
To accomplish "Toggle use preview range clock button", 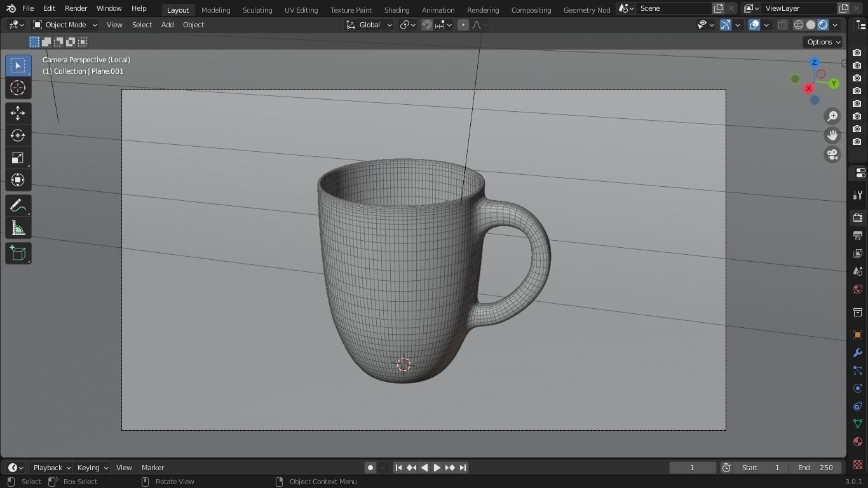I will click(x=726, y=468).
